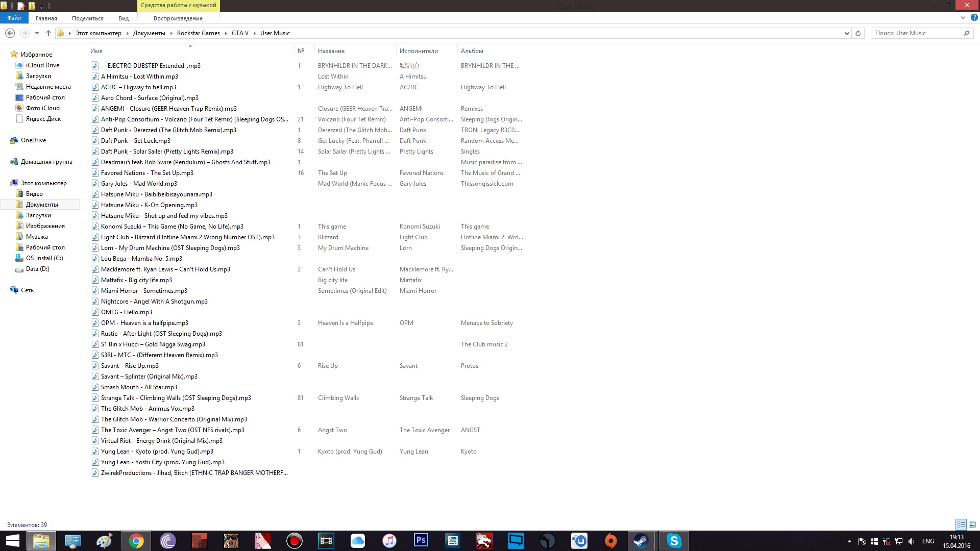Open Uplay from the taskbar
The width and height of the screenshot is (980, 551).
579,541
